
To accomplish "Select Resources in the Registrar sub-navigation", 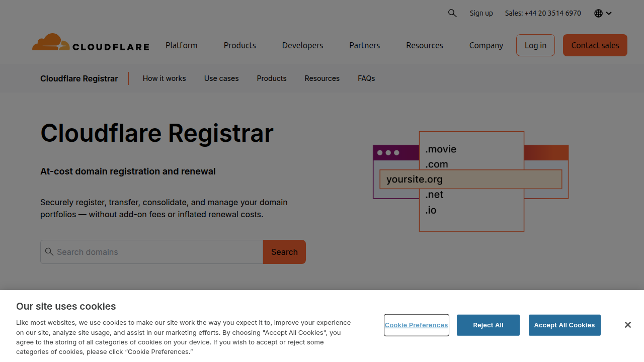I will click(322, 78).
